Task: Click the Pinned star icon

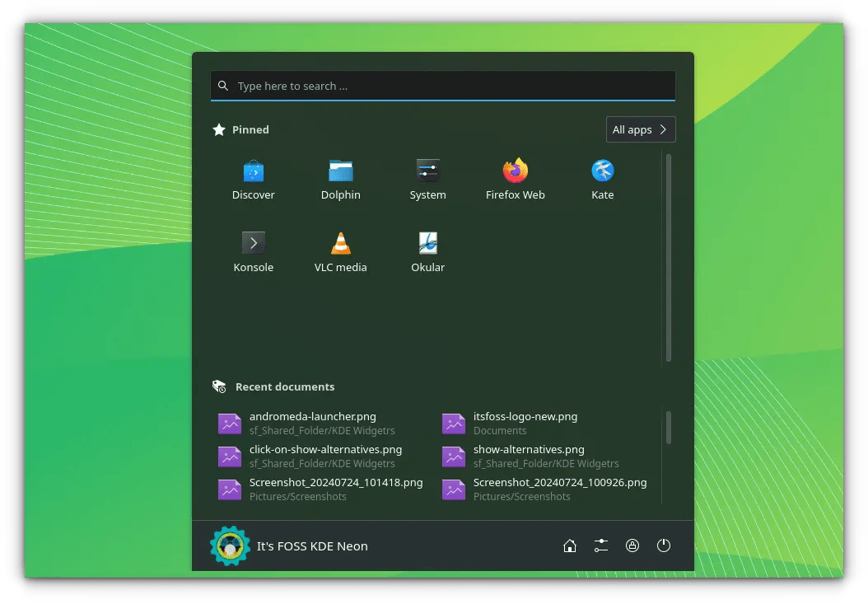Action: click(x=218, y=129)
